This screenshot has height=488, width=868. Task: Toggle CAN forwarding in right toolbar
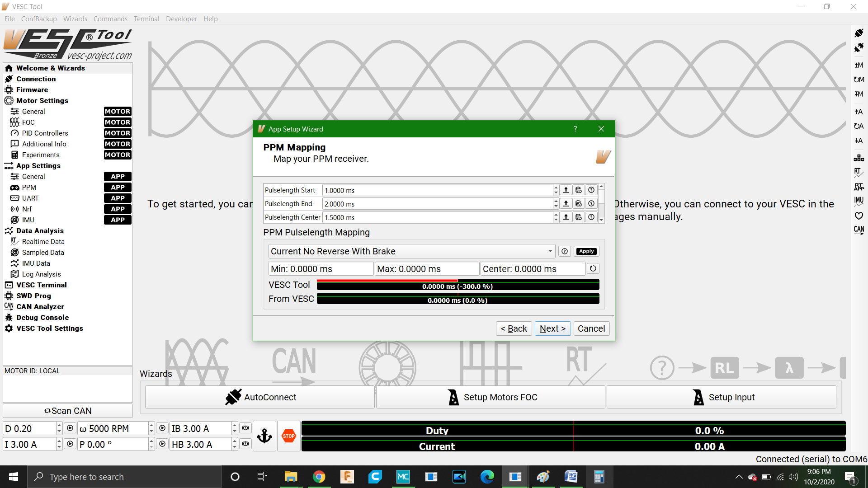click(x=859, y=230)
